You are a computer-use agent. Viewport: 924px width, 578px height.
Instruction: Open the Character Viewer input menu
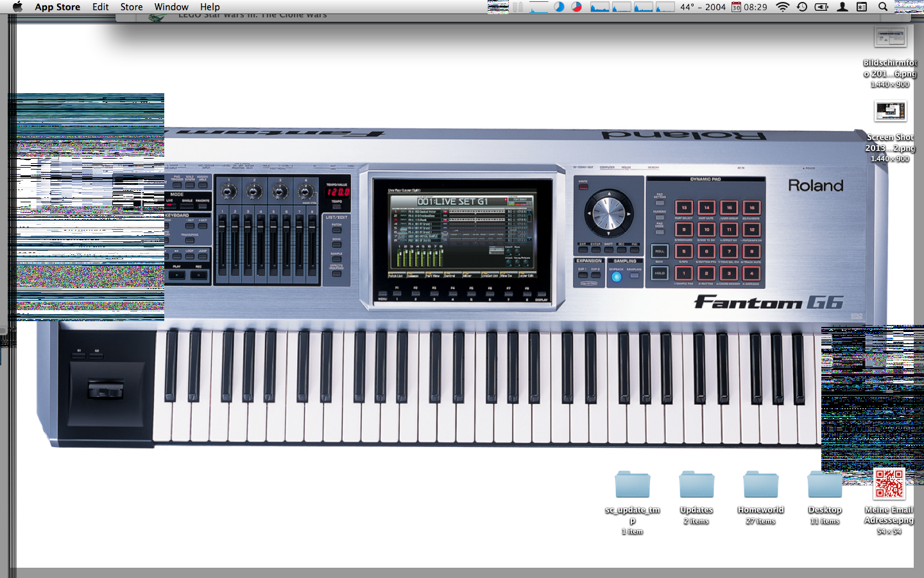pos(862,7)
